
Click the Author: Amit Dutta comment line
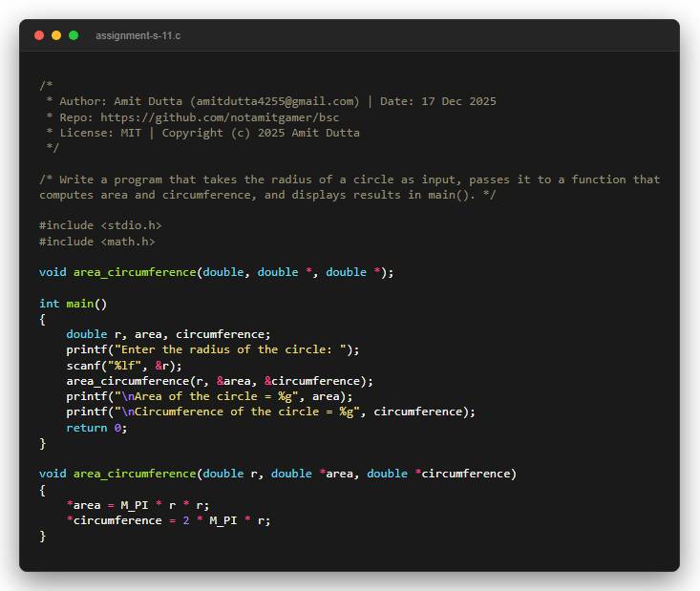[271, 101]
